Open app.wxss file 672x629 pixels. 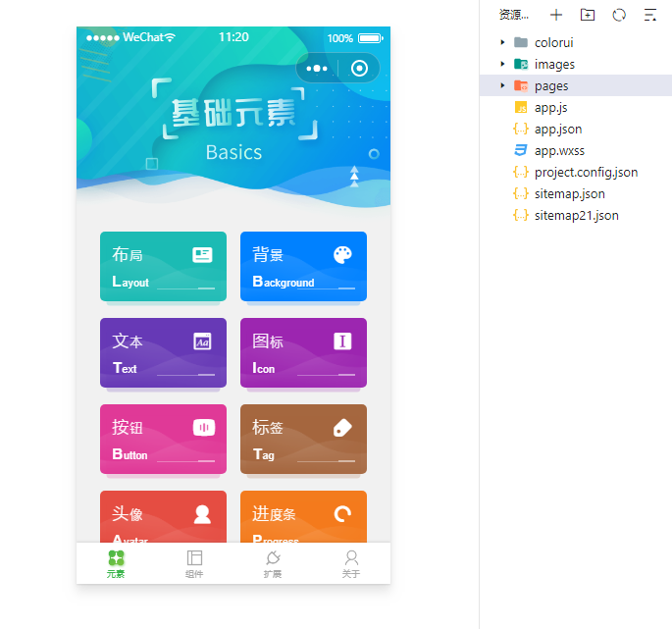576,150
